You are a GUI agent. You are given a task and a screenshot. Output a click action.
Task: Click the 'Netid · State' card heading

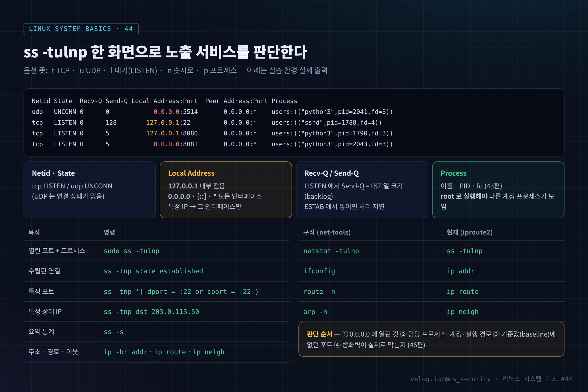point(53,173)
